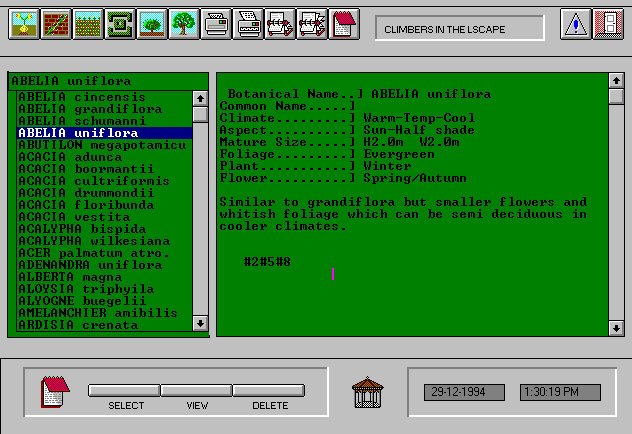Select the ground cover plants icon
632x434 pixels.
88,24
